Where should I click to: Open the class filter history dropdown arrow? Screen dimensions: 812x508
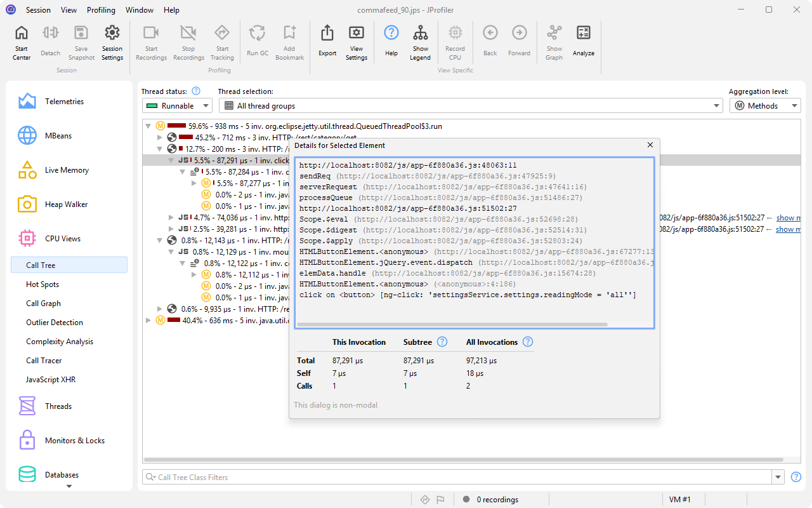click(x=778, y=477)
